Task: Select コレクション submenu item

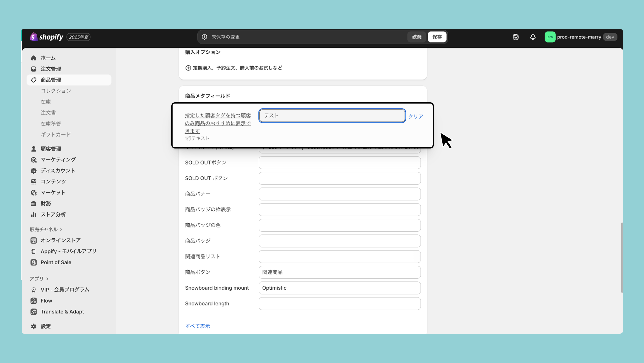Action: click(56, 91)
